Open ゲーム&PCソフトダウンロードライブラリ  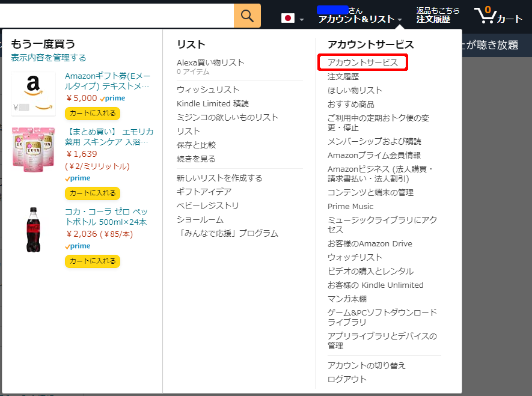pos(382,317)
